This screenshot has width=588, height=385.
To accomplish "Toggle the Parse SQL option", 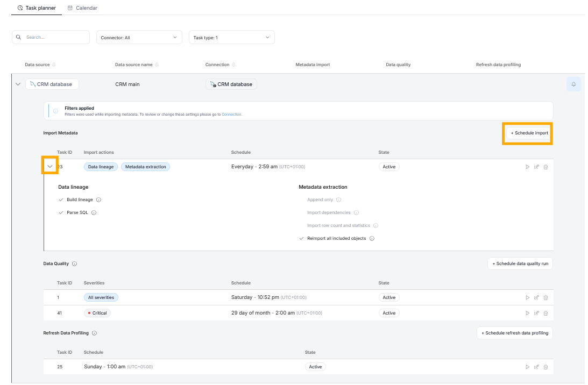I will [x=61, y=213].
